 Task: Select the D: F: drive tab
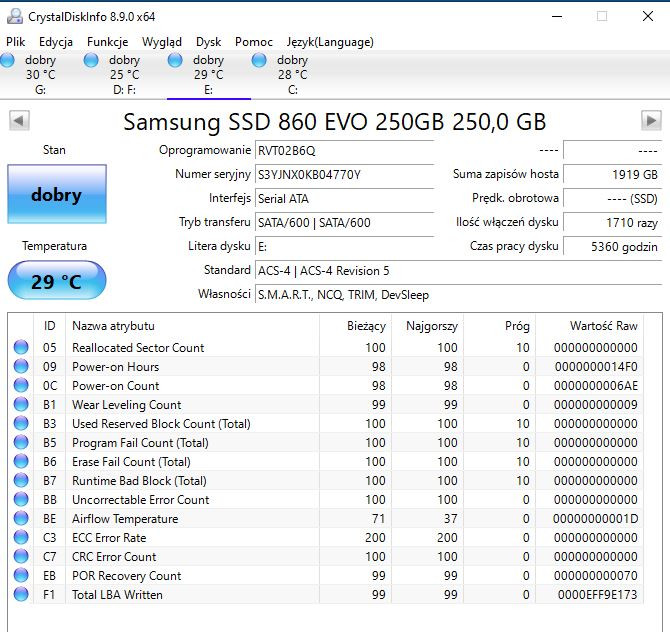click(124, 75)
